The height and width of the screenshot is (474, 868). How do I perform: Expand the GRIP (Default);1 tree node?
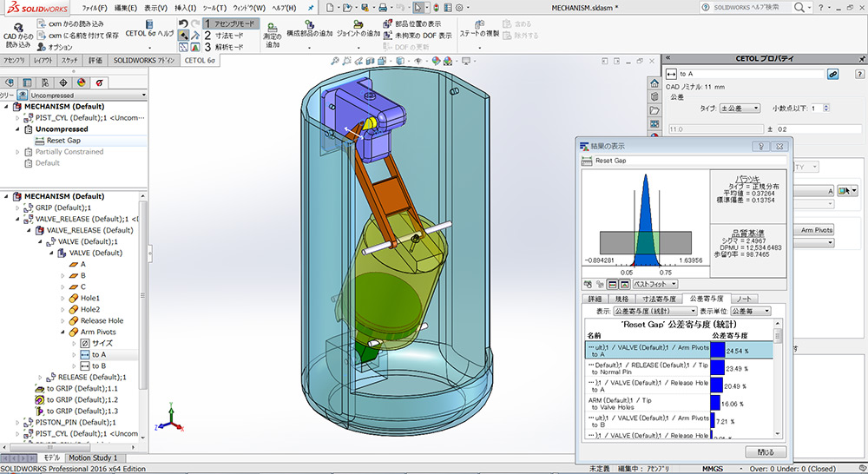17,207
